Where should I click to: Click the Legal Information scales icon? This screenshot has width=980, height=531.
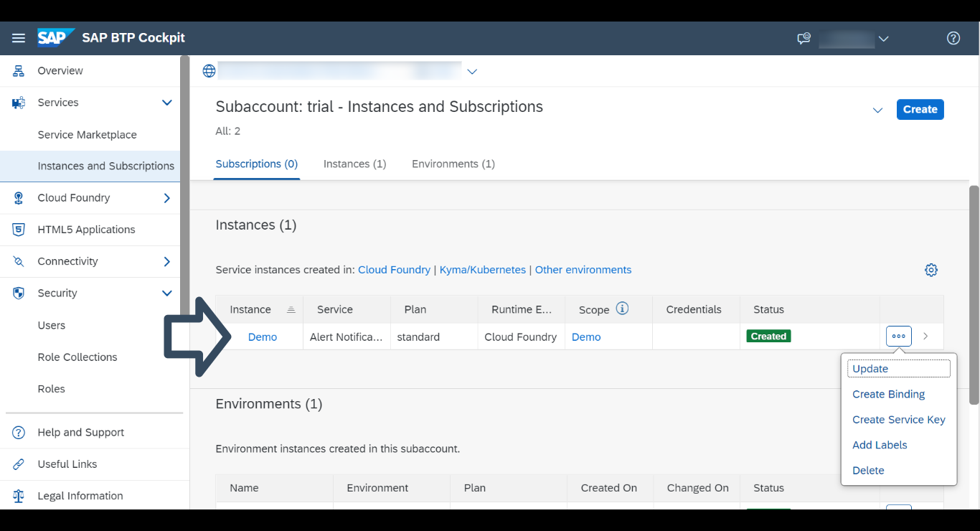[x=19, y=496]
